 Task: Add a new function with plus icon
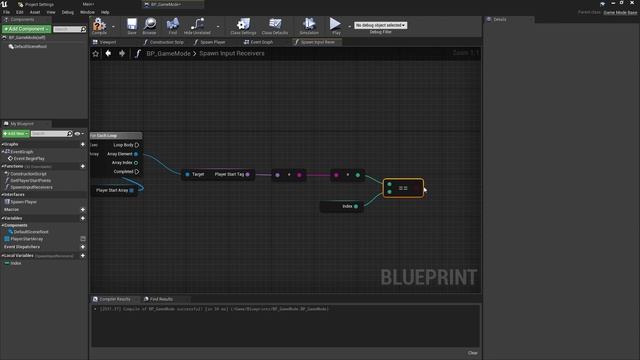pyautogui.click(x=83, y=166)
